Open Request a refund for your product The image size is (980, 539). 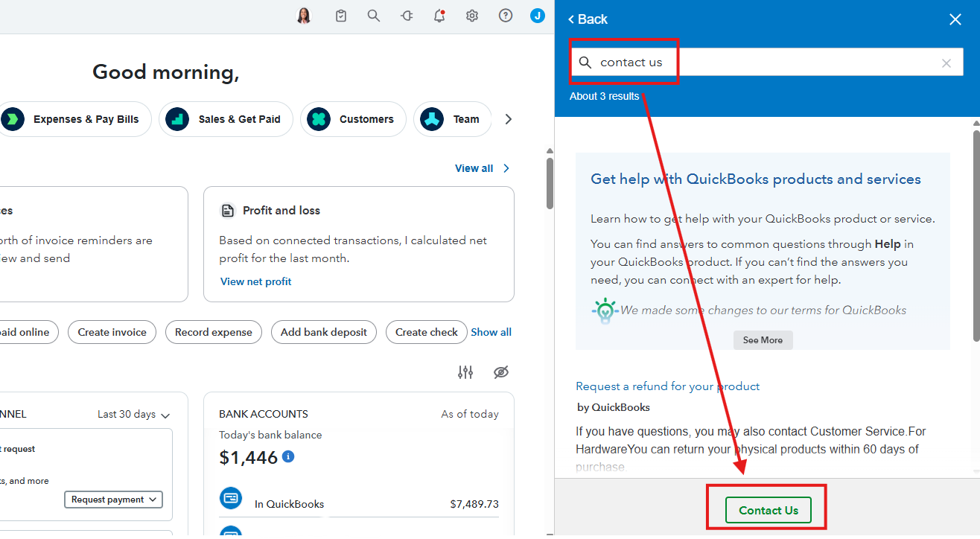(667, 386)
